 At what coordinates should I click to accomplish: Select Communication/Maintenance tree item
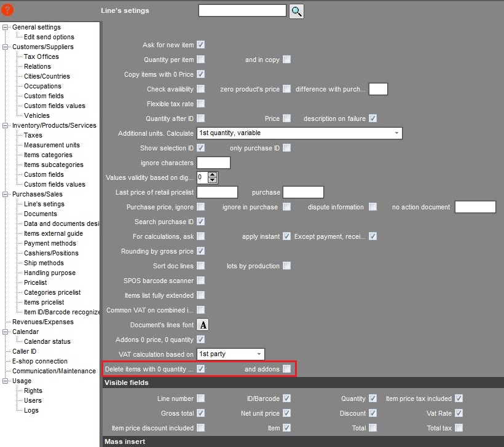(x=53, y=371)
